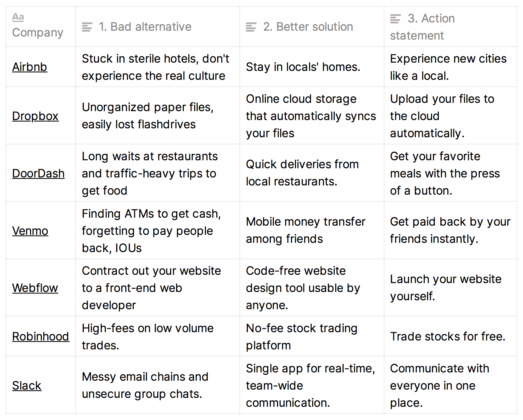Viewport: 523px width, 420px height.
Task: Edit Airbnb's bad alternative cell
Action: point(157,67)
